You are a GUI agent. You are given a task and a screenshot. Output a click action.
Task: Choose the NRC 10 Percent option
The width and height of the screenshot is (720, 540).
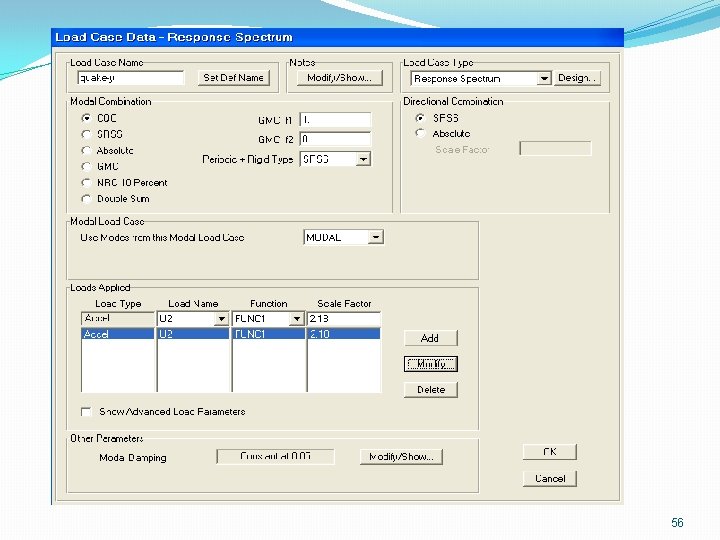(86, 182)
